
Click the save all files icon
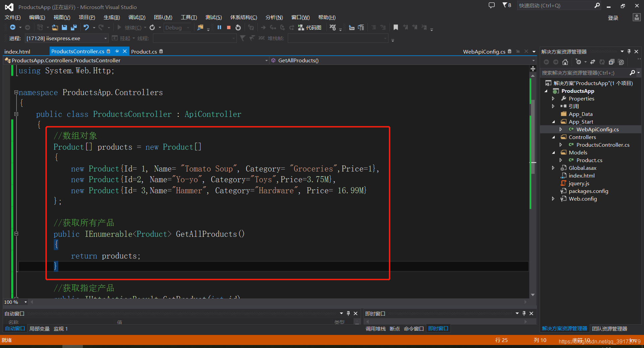pos(74,27)
